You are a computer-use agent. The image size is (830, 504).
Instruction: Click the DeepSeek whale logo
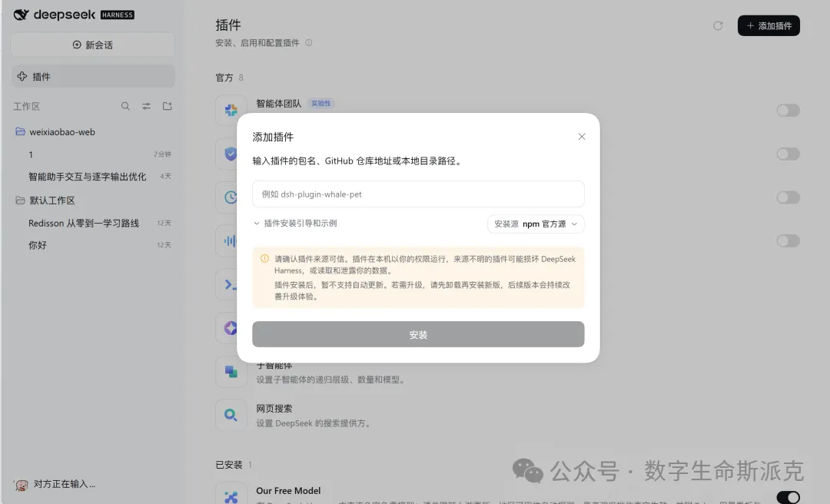coord(21,15)
